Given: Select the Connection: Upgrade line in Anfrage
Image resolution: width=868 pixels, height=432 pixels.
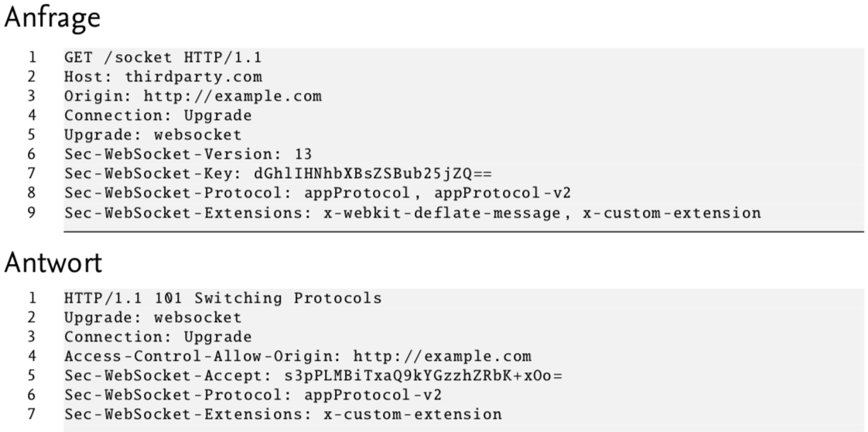Looking at the screenshot, I should tap(158, 116).
